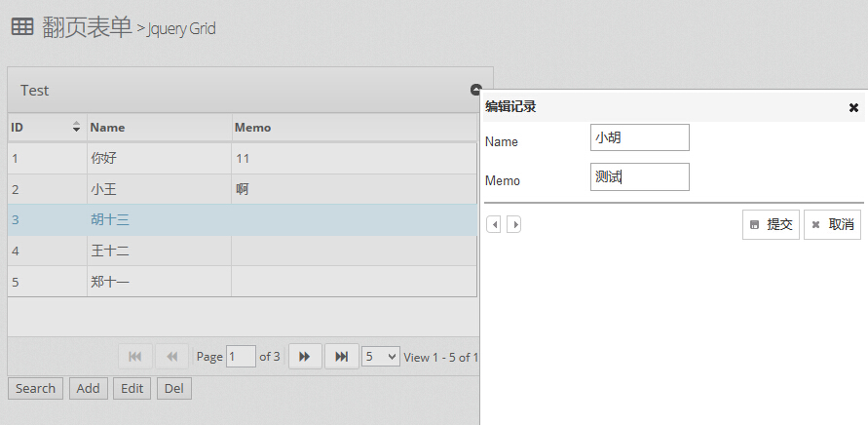Click the Add button below the grid
Viewport: 868px width, 425px height.
[88, 388]
